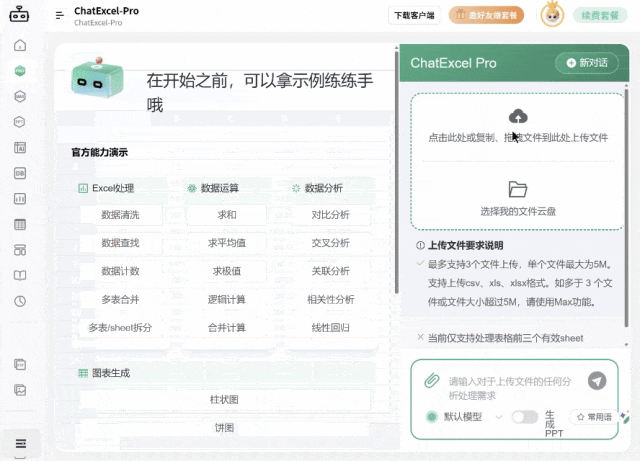The image size is (640, 461).
Task: Select the 柱状图 chart example
Action: (x=224, y=400)
